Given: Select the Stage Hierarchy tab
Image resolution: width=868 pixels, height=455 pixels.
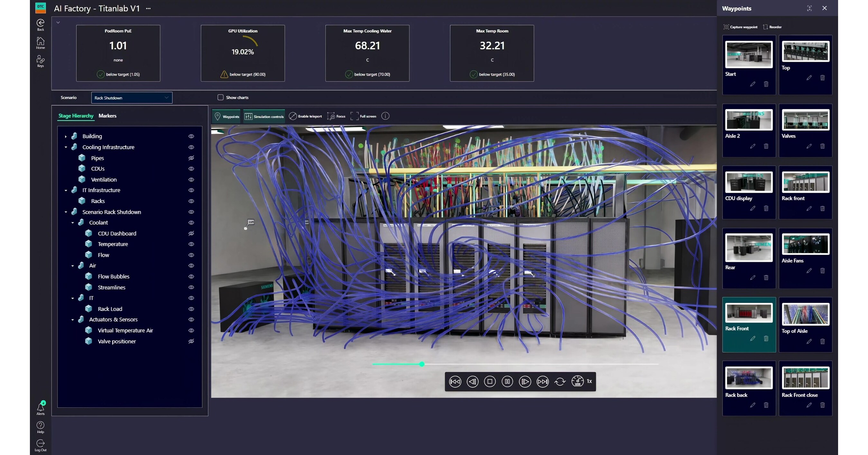Looking at the screenshot, I should click(76, 116).
